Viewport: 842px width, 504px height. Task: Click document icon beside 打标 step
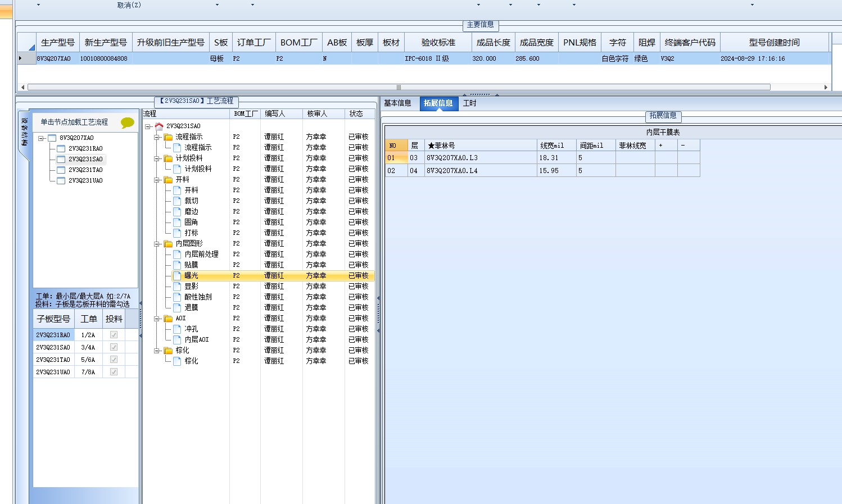click(177, 233)
